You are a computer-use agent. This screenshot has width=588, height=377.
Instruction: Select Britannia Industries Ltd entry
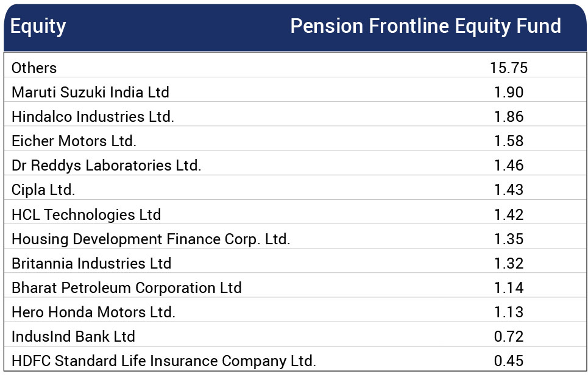click(x=91, y=264)
